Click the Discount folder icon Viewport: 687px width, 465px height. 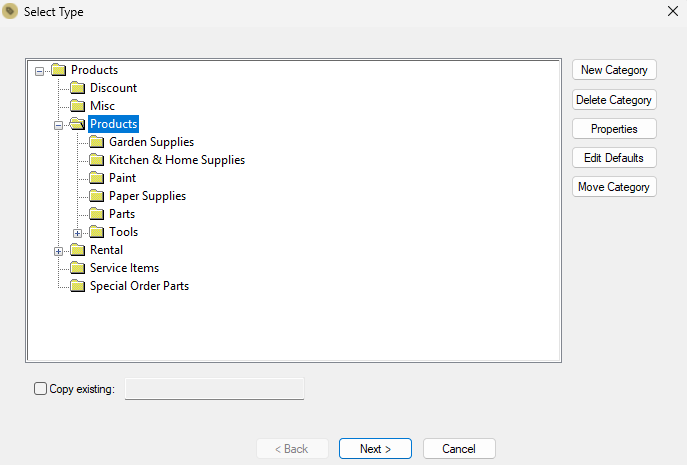[78, 88]
